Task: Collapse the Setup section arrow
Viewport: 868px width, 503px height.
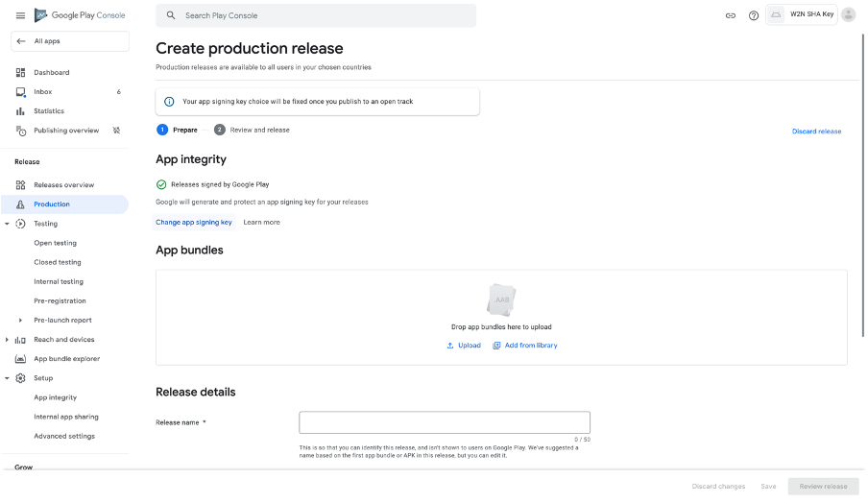Action: pos(8,378)
